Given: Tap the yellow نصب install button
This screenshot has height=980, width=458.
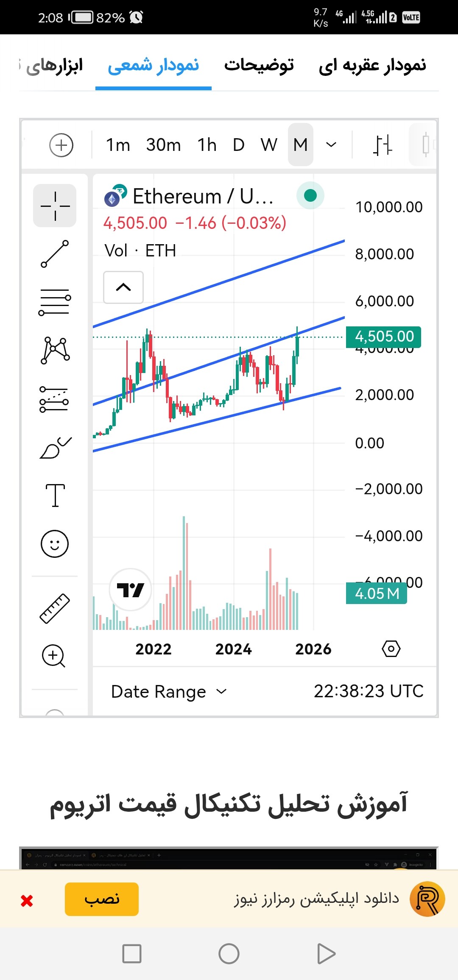Looking at the screenshot, I should click(102, 899).
